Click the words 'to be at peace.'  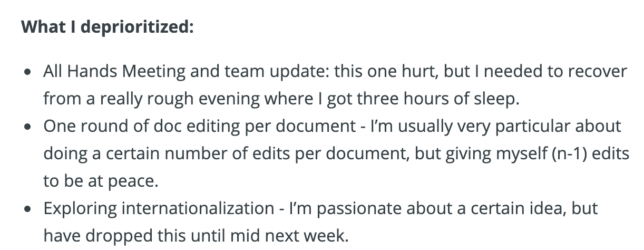click(101, 181)
